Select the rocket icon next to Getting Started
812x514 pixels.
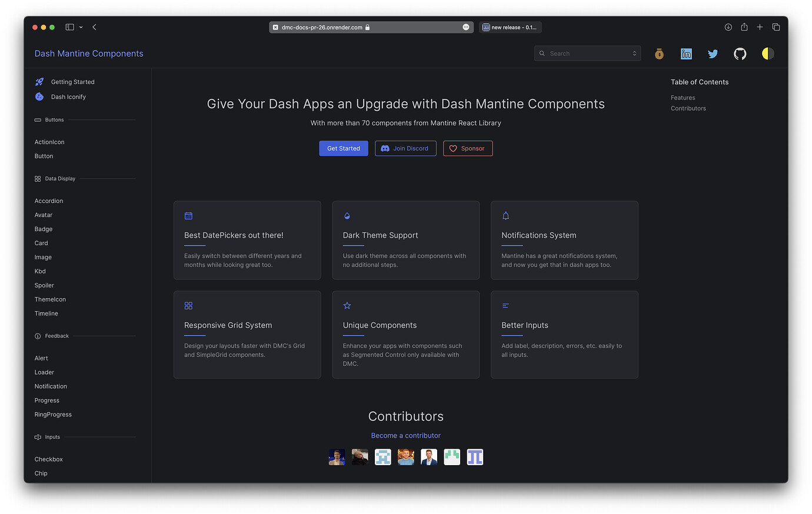tap(39, 82)
